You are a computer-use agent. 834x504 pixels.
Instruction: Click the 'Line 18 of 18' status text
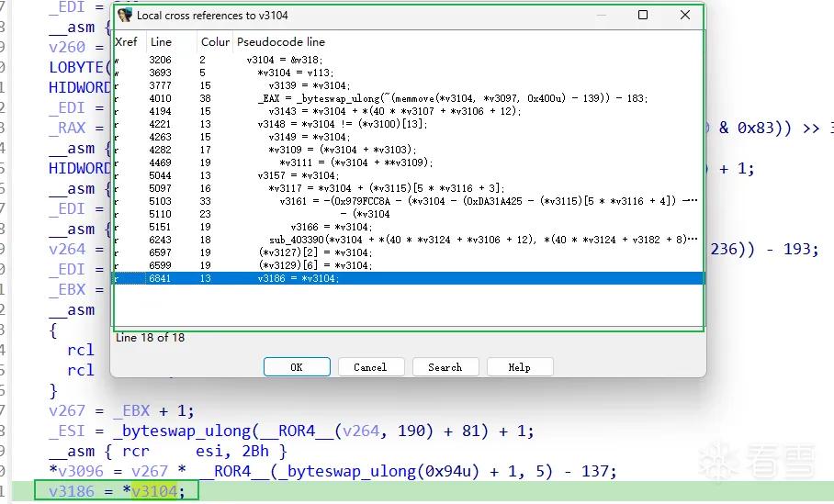150,338
